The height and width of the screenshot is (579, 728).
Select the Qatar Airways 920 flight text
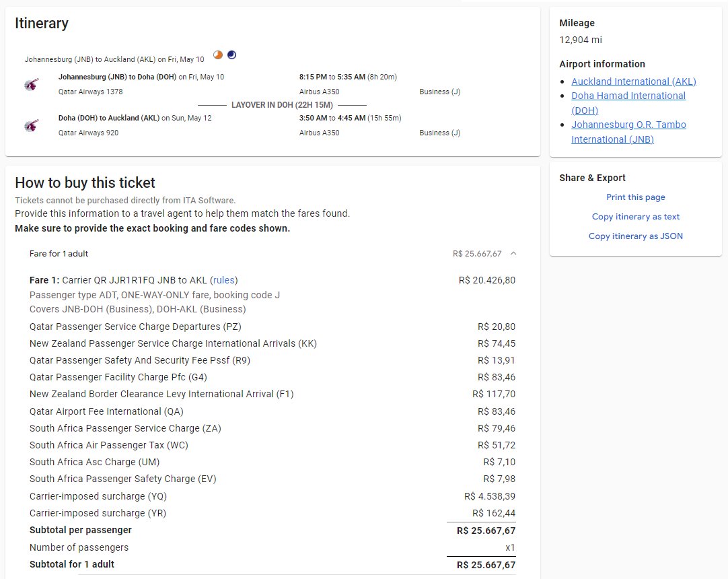88,133
